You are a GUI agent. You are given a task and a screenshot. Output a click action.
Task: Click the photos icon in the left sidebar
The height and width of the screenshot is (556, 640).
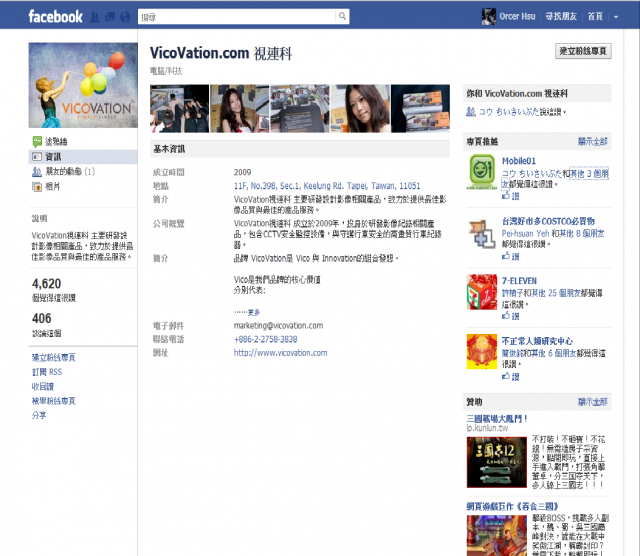(37, 187)
